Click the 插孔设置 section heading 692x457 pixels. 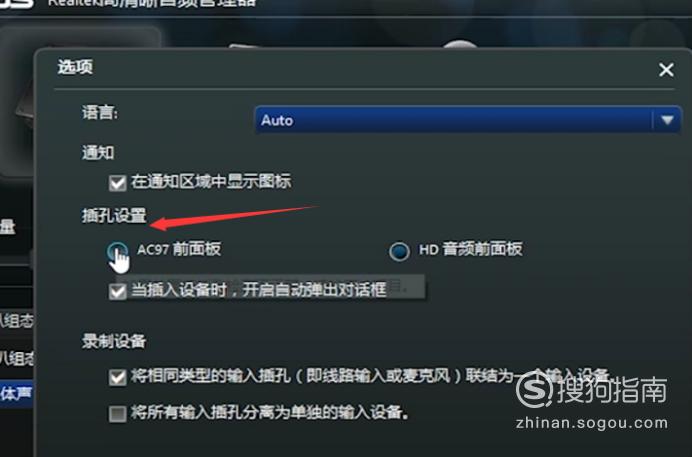click(114, 216)
